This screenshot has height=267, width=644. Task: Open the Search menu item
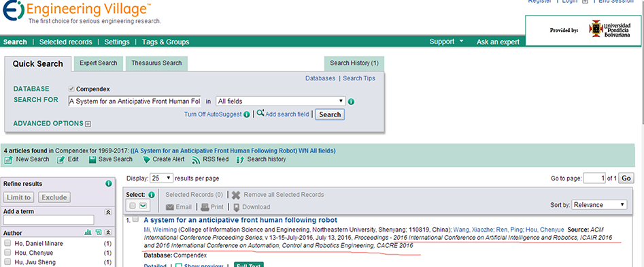coord(15,42)
